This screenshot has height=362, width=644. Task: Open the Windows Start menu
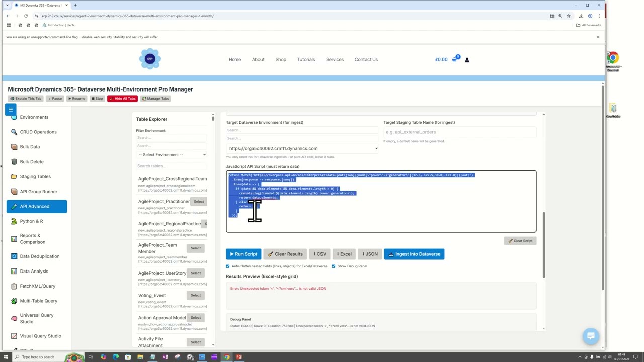pyautogui.click(x=6, y=357)
